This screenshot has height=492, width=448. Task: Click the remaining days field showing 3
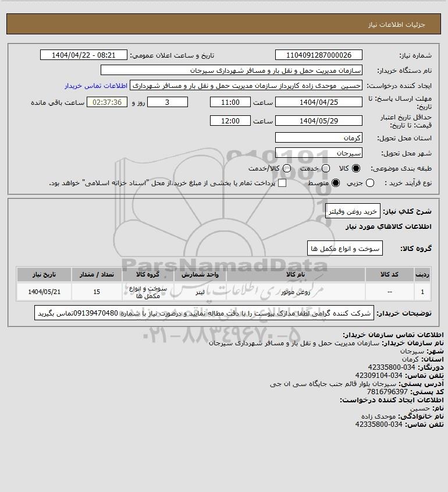[x=168, y=102]
